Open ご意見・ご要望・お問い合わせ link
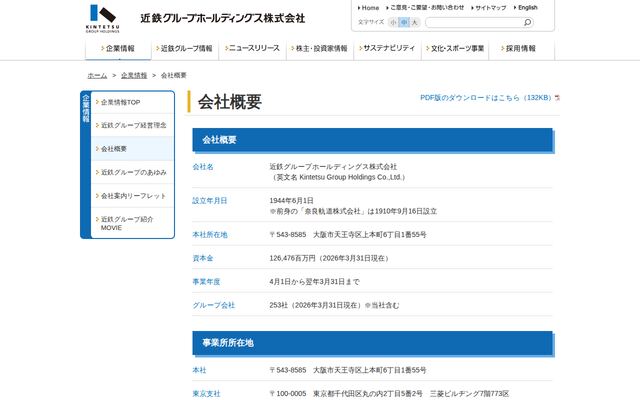Image resolution: width=640 pixels, height=400 pixels. pyautogui.click(x=425, y=8)
